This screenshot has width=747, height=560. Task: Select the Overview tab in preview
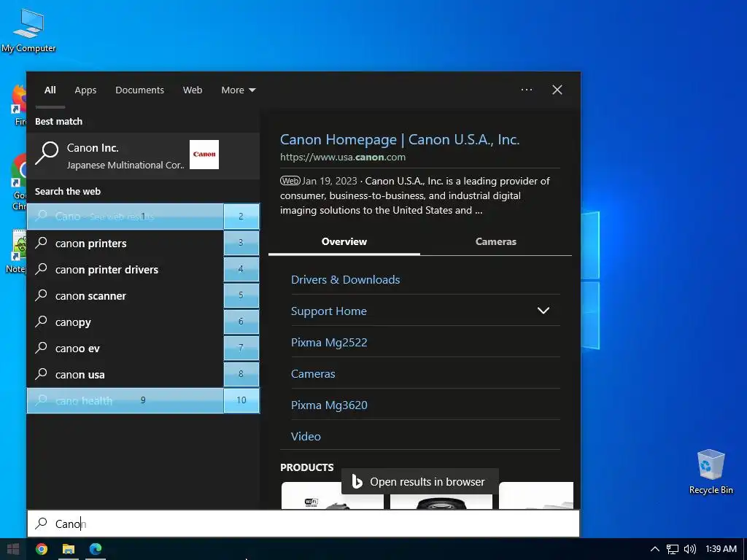pos(344,241)
